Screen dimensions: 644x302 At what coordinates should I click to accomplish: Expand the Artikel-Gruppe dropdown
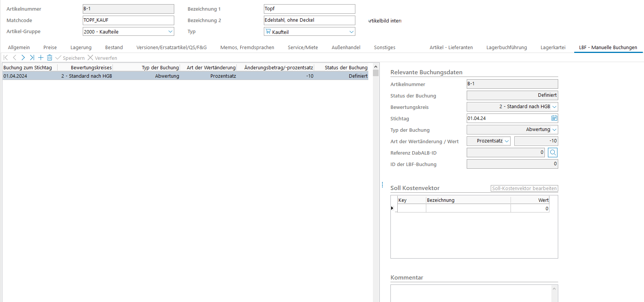[170, 32]
